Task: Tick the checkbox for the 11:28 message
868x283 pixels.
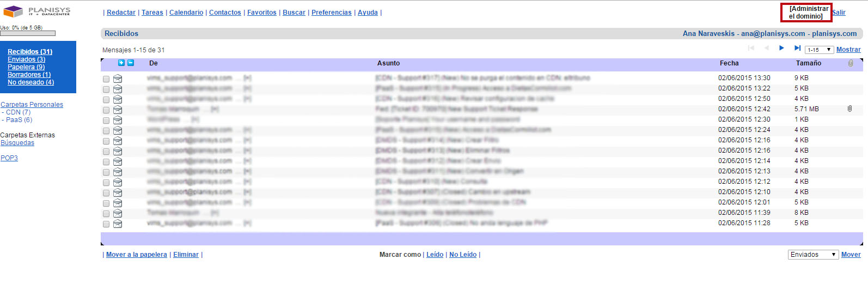Action: [x=106, y=224]
